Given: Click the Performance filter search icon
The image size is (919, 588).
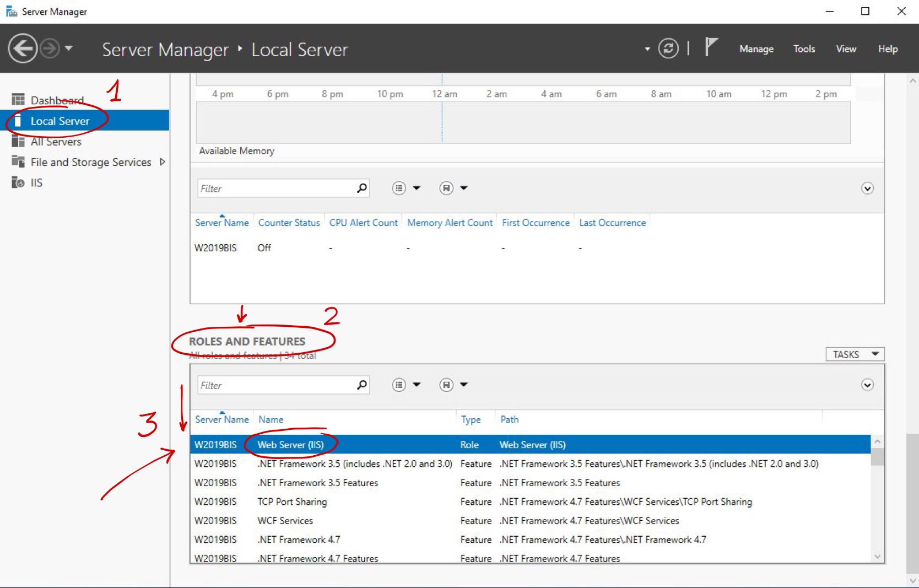Looking at the screenshot, I should pos(361,188).
